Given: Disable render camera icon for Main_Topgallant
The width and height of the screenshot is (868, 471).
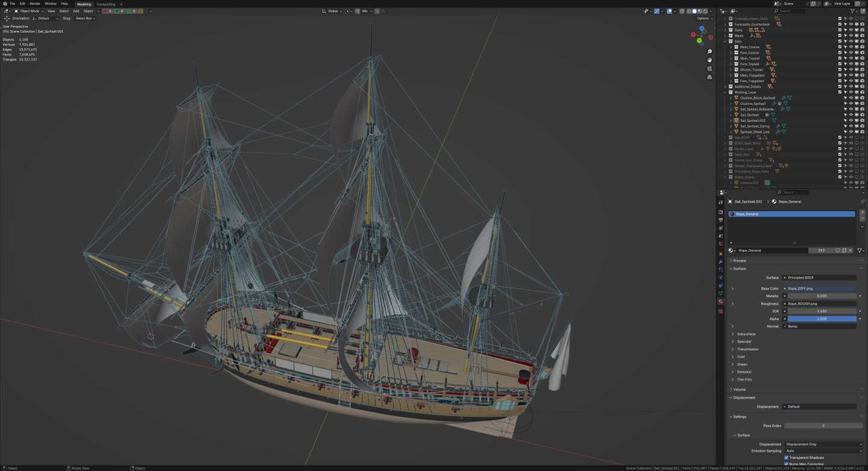Looking at the screenshot, I should click(863, 75).
